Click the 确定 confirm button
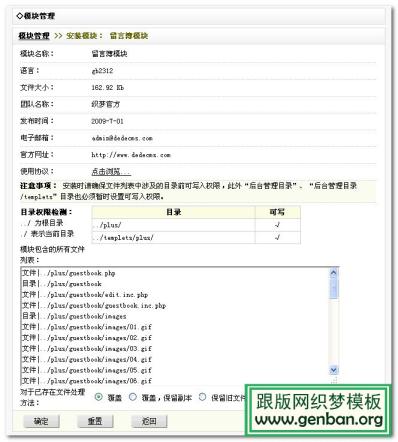 pyautogui.click(x=41, y=421)
